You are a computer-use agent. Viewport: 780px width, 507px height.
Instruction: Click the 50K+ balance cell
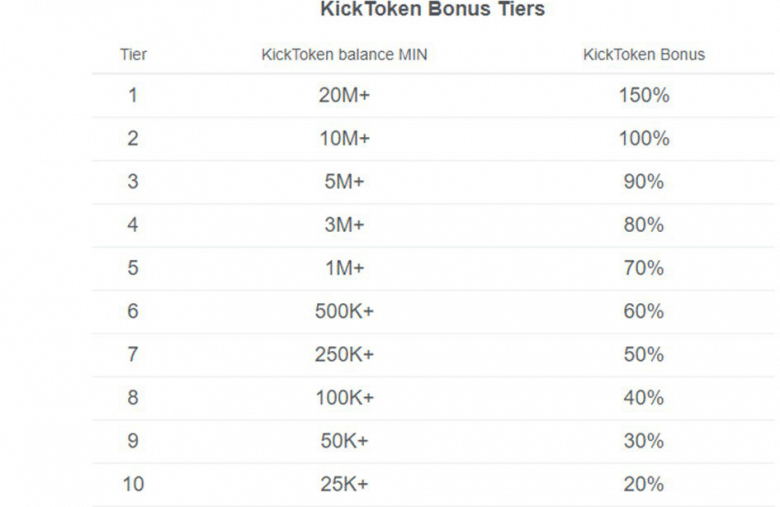coord(344,441)
